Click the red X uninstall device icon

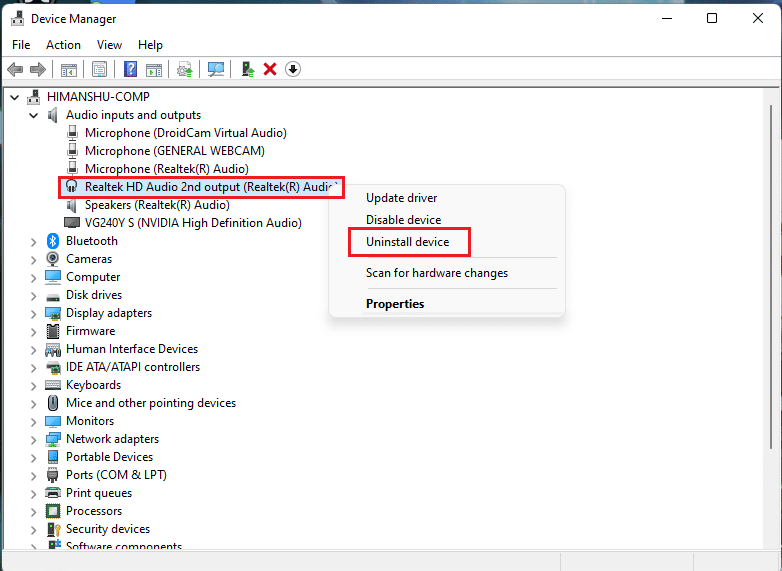[x=269, y=69]
